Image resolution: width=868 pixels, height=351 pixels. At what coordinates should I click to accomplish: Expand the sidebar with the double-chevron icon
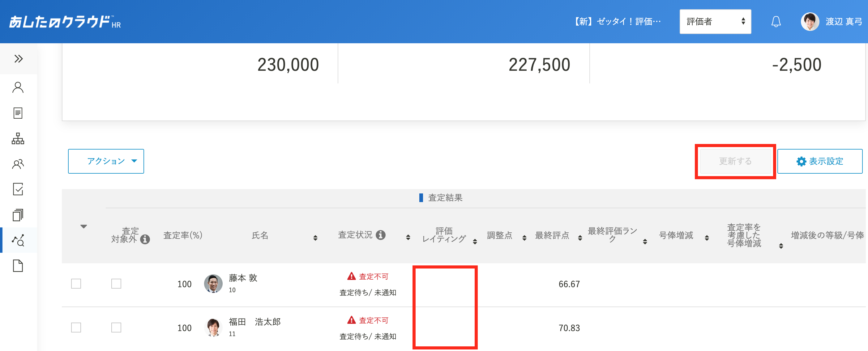click(x=18, y=59)
